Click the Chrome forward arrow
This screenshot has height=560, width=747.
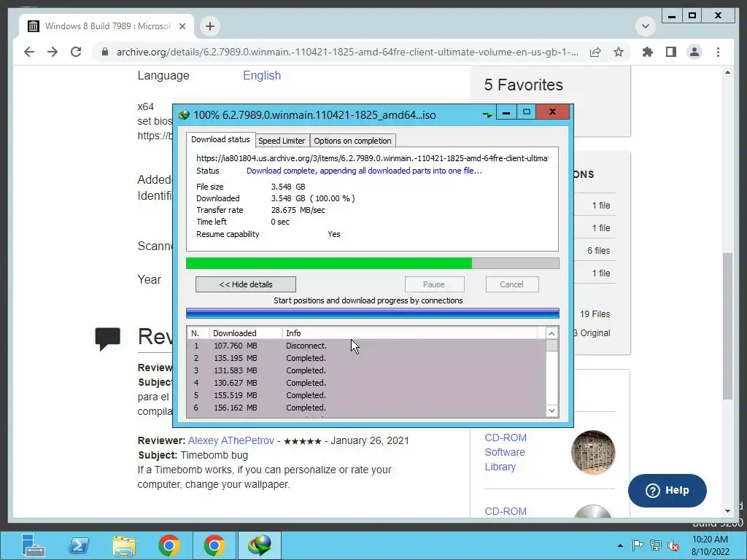pos(53,52)
